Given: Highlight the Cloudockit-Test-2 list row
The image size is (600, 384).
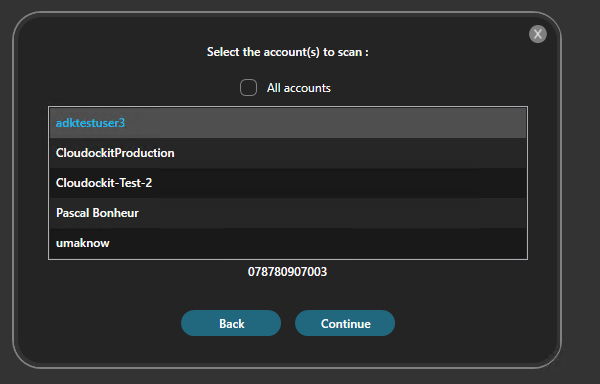Looking at the screenshot, I should coord(288,183).
